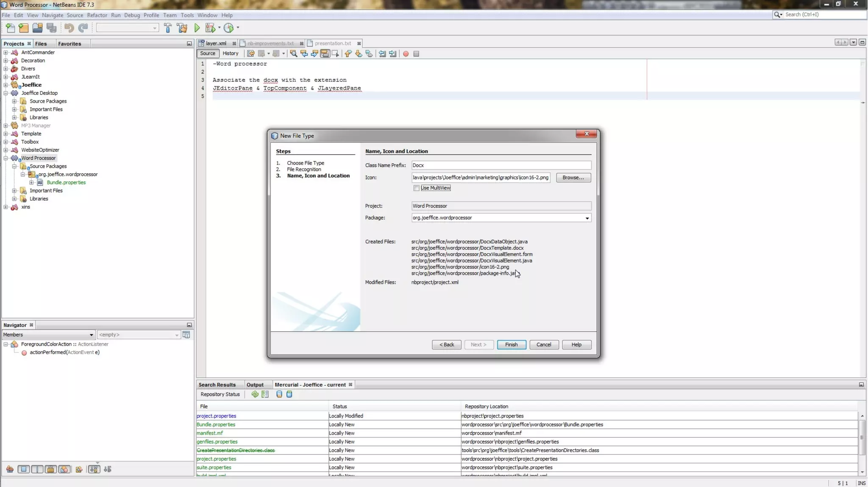
Task: Collapse the Word Processor project node
Action: (6, 158)
